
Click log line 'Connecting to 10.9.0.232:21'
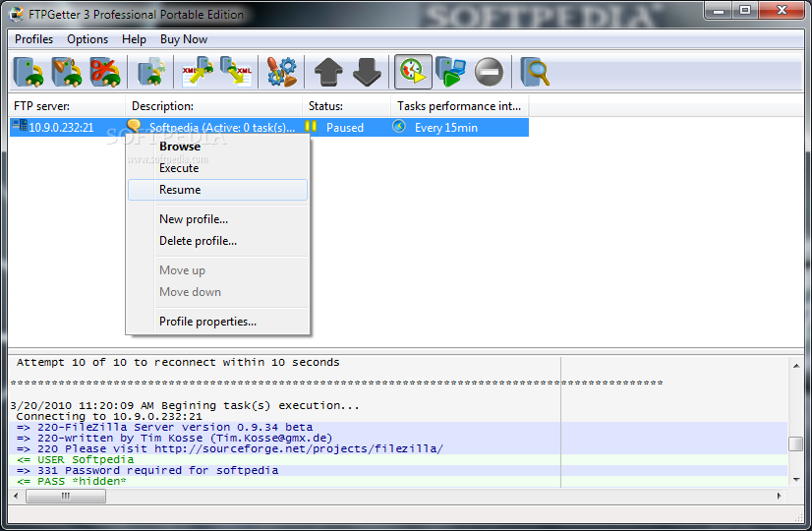(x=109, y=417)
